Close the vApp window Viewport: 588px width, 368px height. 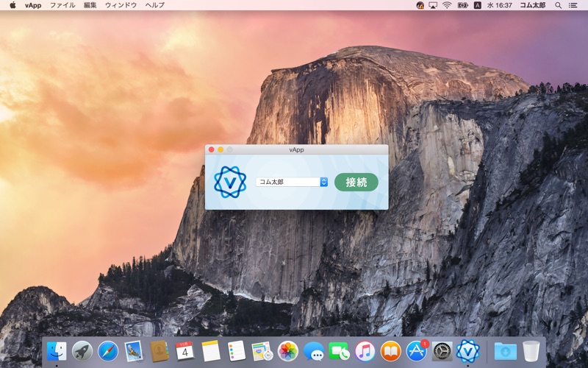[x=212, y=149]
